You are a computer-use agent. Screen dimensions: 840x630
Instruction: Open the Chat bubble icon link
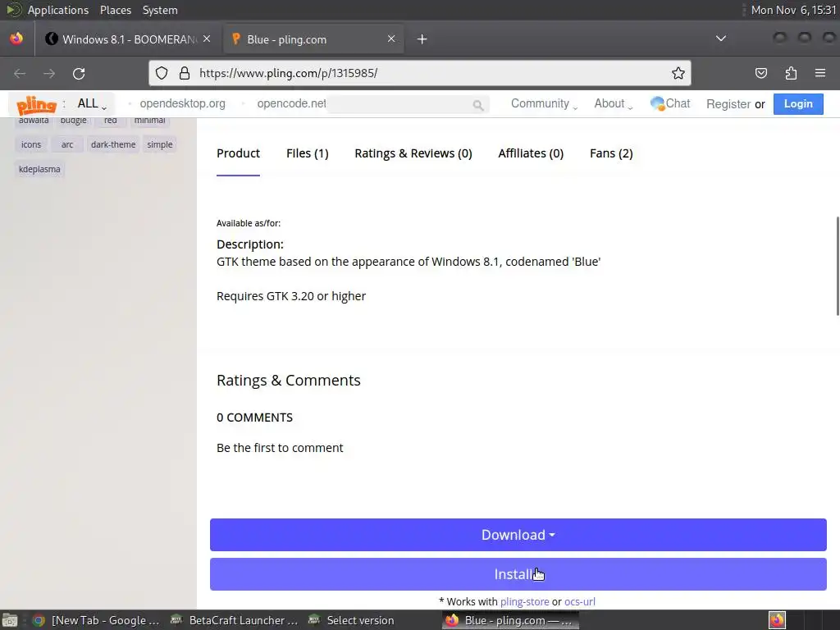click(x=669, y=103)
